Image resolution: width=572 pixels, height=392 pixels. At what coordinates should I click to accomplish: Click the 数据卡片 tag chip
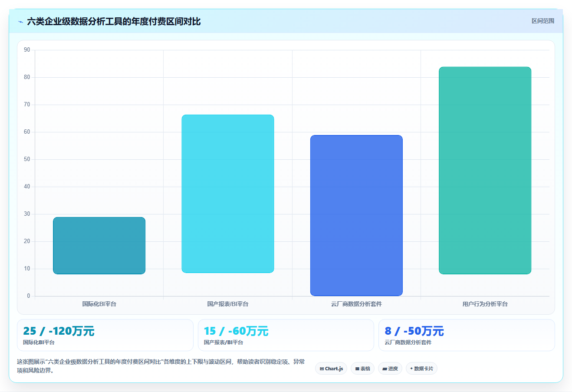421,369
